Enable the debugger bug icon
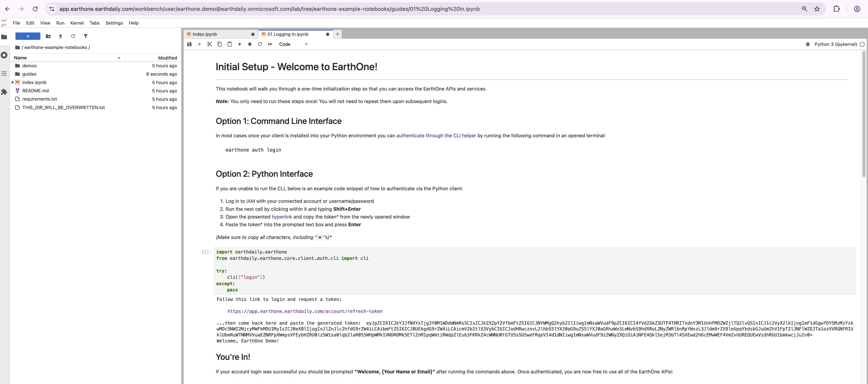The height and width of the screenshot is (384, 868). tap(808, 44)
